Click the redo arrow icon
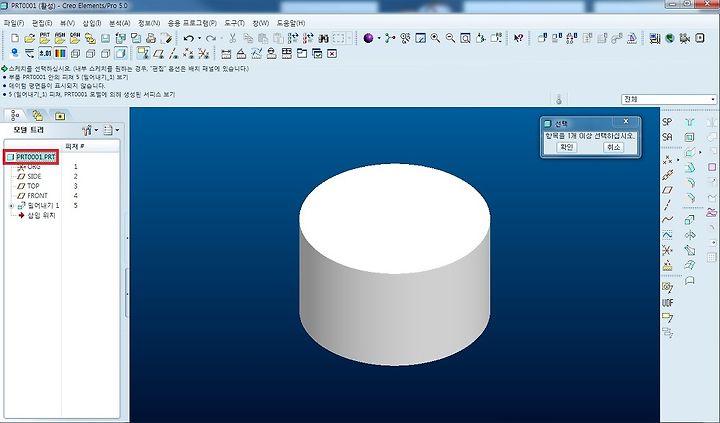Viewport: 720px width, 423px height. [210, 39]
